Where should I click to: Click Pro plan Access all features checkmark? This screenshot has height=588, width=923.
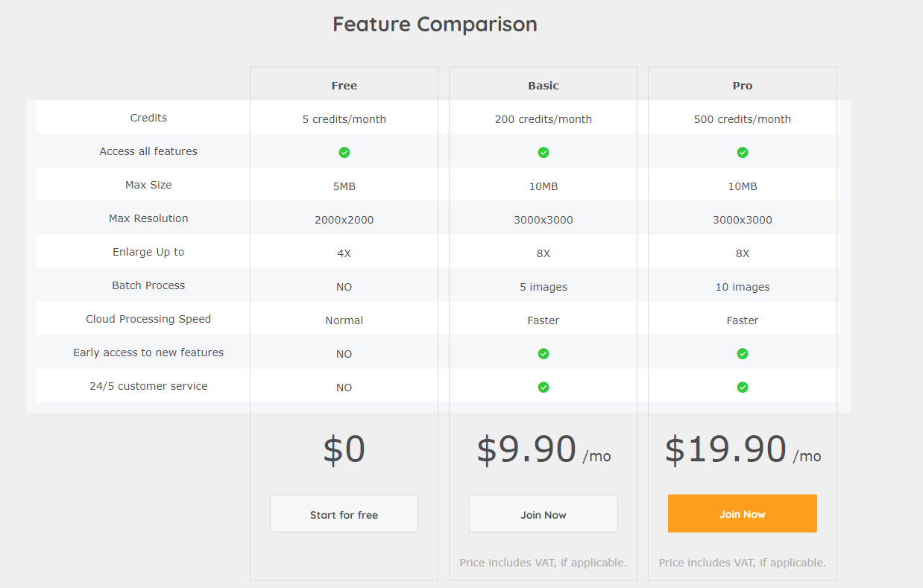(x=743, y=152)
